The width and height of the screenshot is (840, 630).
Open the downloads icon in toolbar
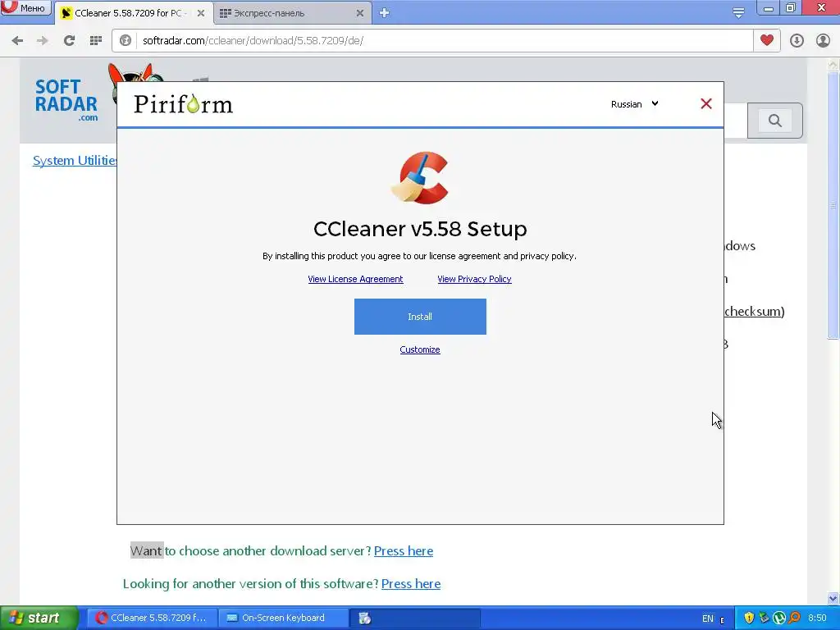(x=797, y=41)
